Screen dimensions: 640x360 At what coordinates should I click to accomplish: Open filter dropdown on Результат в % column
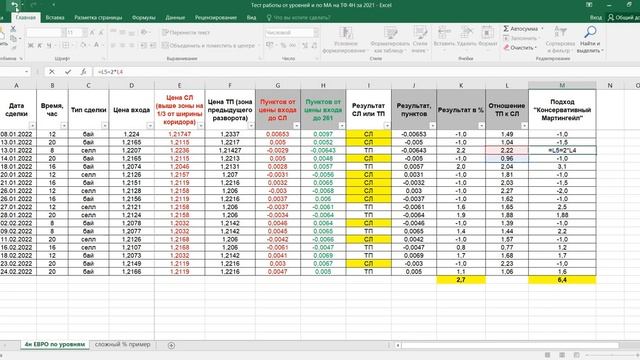[481, 126]
